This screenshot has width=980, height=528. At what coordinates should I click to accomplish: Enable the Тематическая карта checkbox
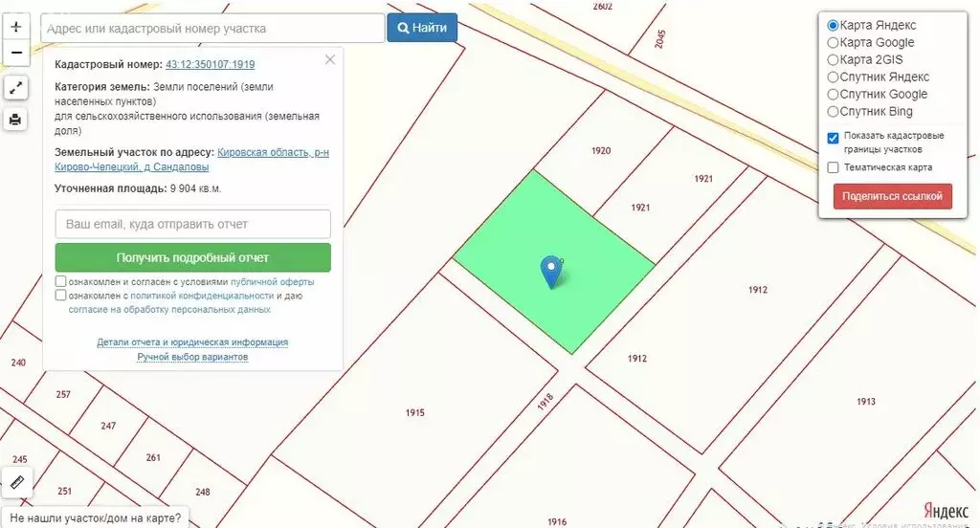coord(833,167)
